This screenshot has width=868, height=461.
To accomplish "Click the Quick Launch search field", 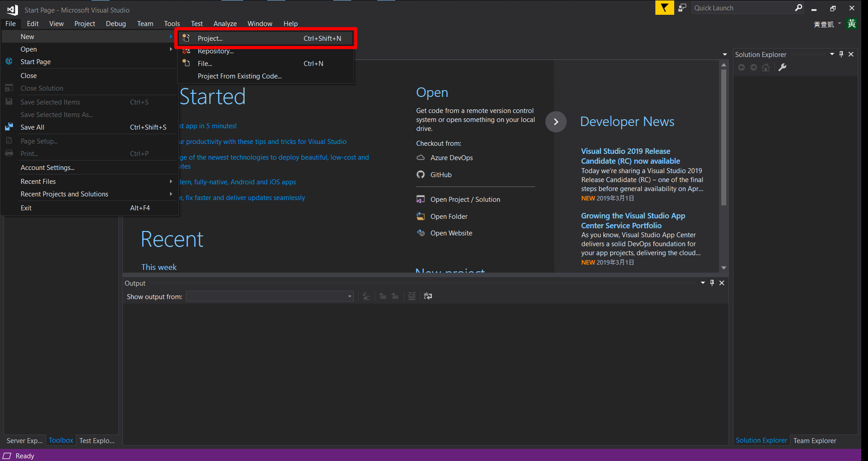I will (x=742, y=8).
